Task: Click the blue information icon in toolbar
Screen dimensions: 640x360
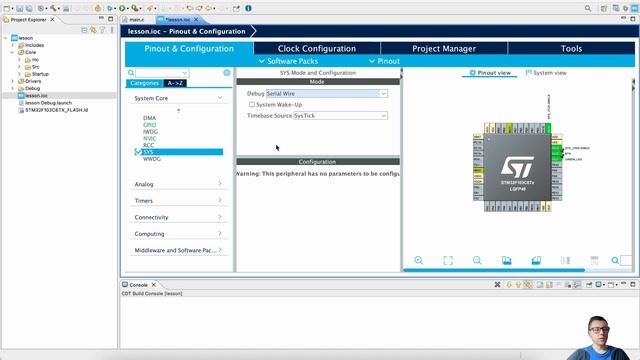Action: point(248,8)
